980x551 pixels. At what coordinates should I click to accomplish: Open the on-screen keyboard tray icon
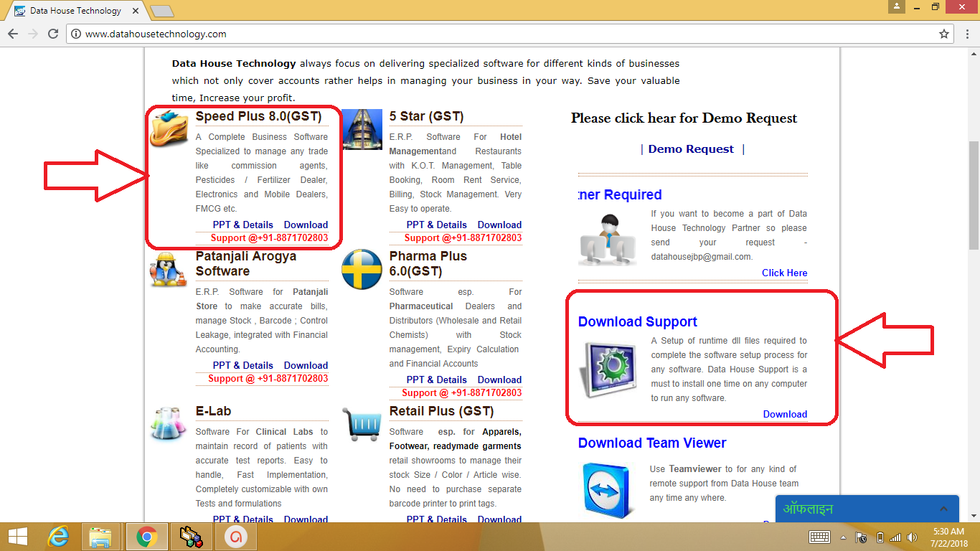click(819, 537)
